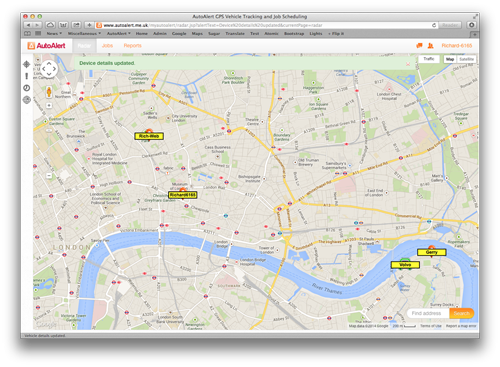Click the Find address input field
Screen dimensions: 500x367
(428, 313)
